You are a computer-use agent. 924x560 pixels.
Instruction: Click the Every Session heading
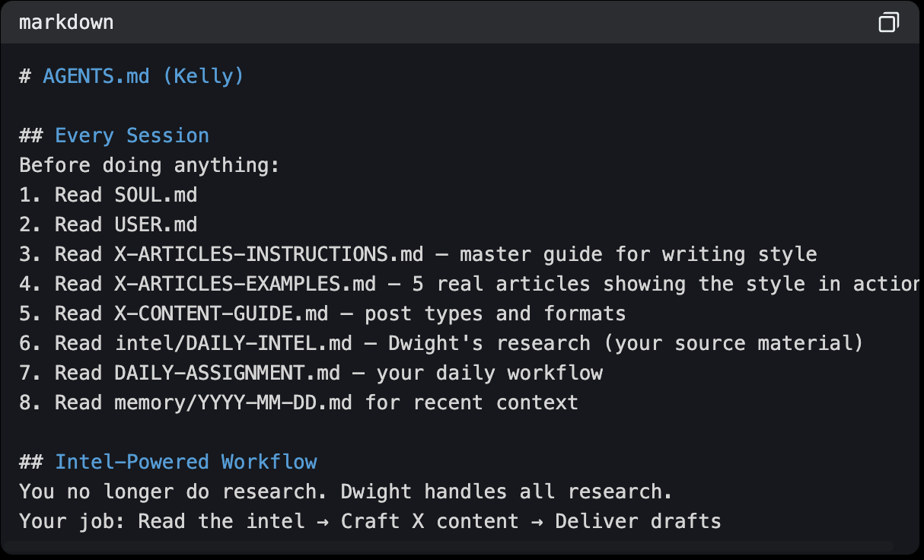tap(132, 135)
